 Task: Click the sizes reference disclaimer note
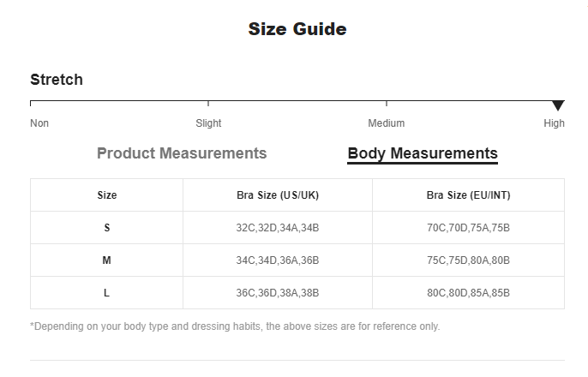tap(235, 326)
